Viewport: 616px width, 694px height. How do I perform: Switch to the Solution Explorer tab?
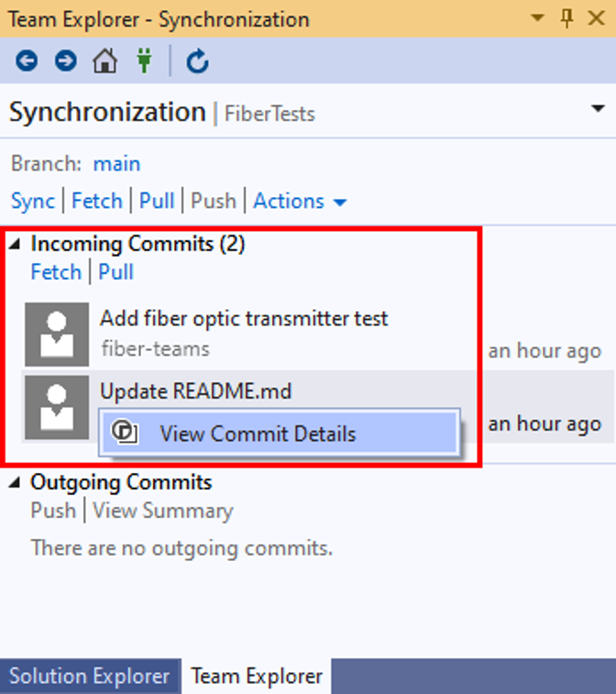coord(90,677)
